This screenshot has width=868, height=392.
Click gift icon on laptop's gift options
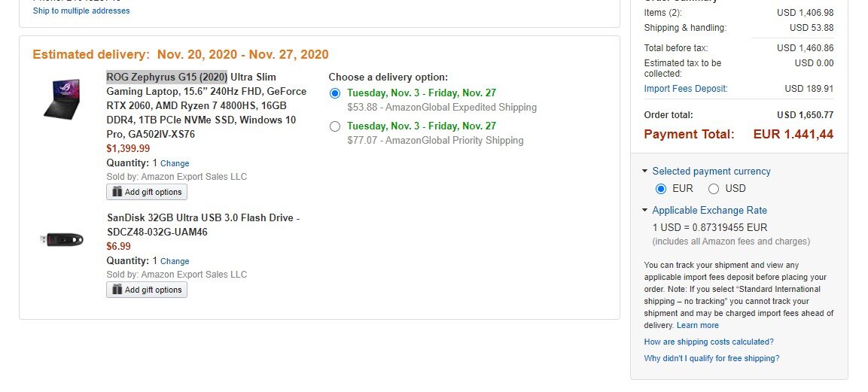point(117,192)
